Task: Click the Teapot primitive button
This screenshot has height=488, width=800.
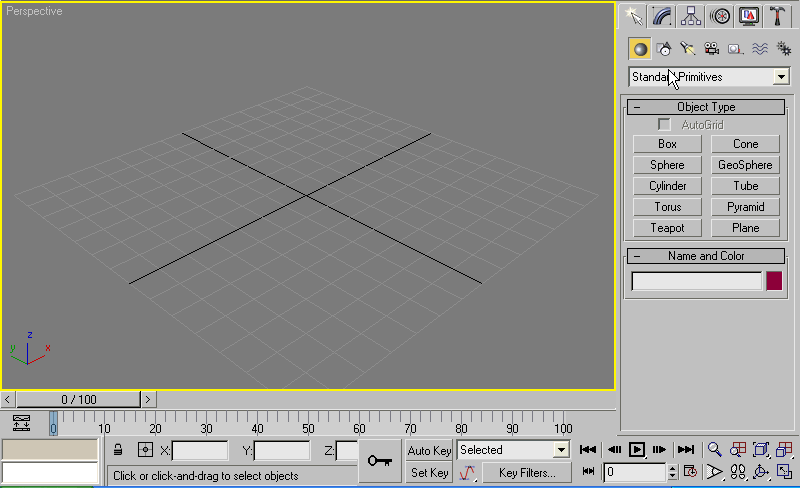Action: [x=667, y=228]
